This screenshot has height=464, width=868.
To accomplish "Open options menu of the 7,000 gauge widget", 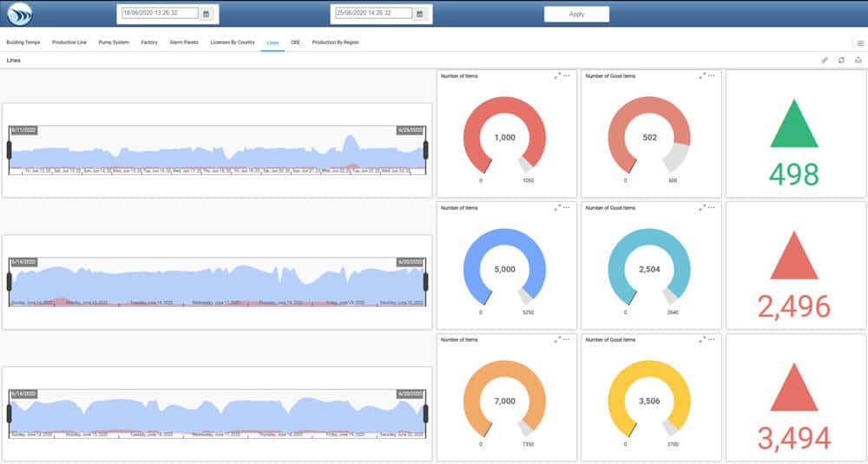I will click(567, 340).
